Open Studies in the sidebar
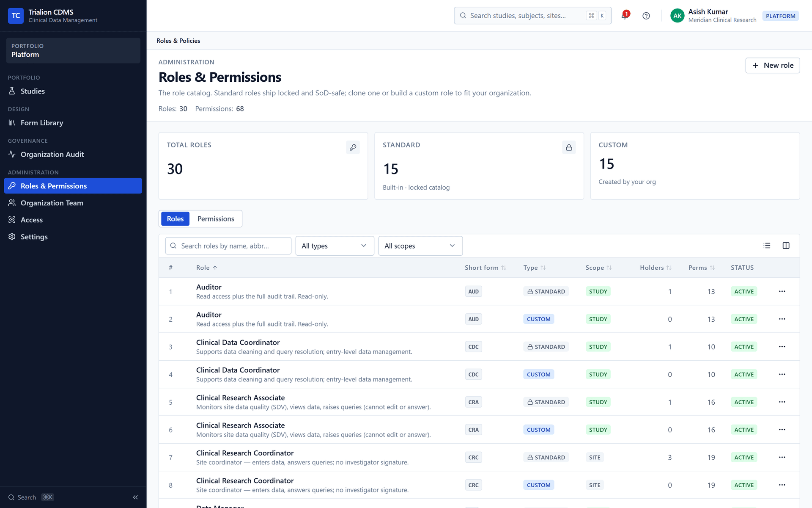The width and height of the screenshot is (812, 508). 73,91
